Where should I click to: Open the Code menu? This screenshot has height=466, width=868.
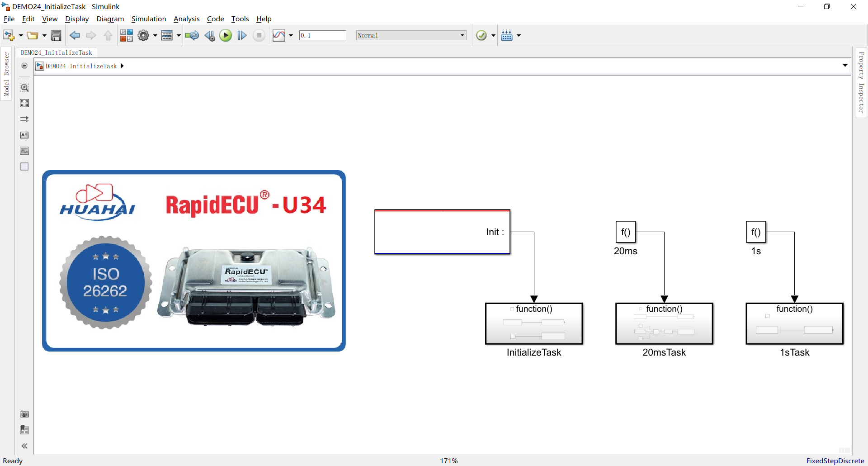tap(216, 19)
